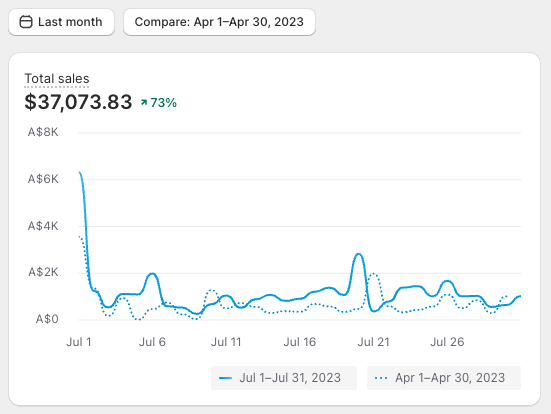Click the A$4K y-axis label

coord(43,226)
